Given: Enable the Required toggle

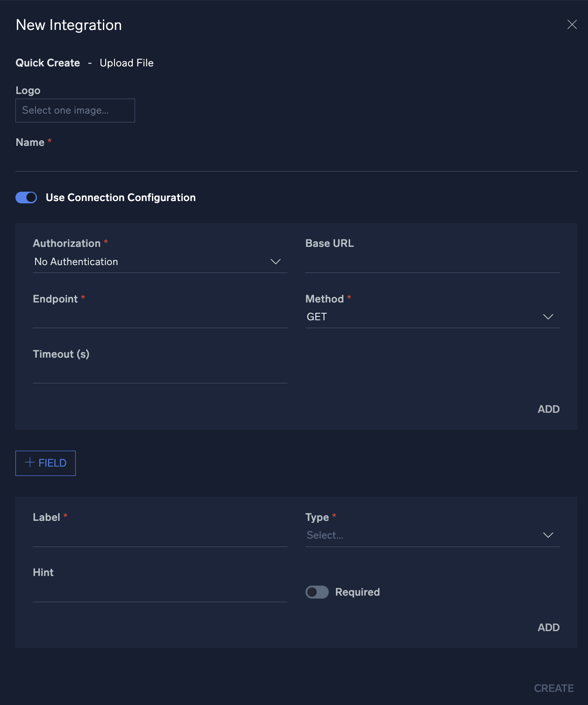Looking at the screenshot, I should coord(317,592).
